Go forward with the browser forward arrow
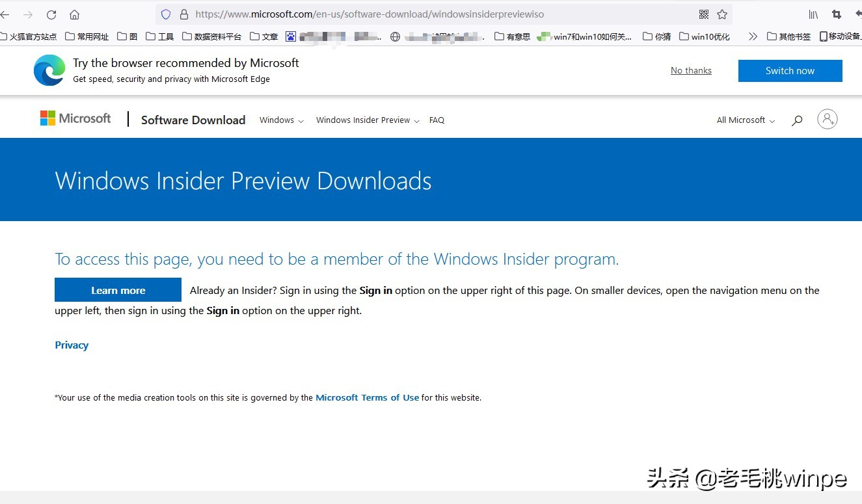 tap(28, 14)
